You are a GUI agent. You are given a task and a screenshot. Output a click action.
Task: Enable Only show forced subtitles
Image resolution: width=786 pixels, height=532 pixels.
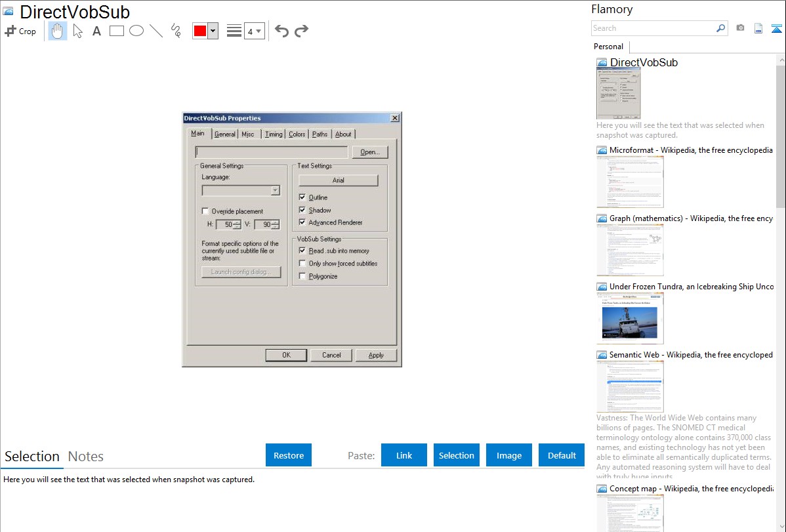(x=302, y=263)
